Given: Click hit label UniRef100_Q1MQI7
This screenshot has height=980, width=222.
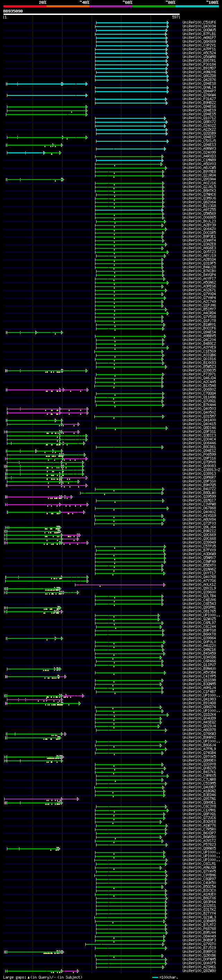Looking at the screenshot, I should click(199, 500).
